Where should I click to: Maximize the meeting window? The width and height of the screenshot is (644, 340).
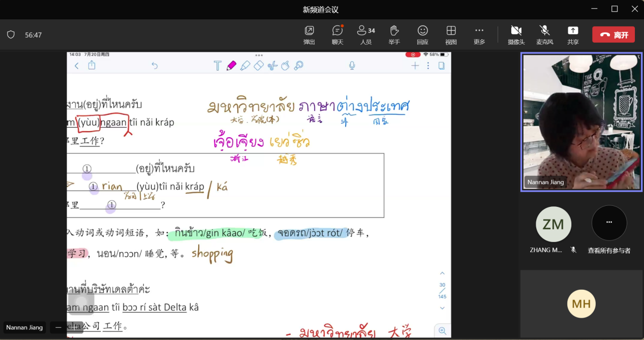[615, 9]
